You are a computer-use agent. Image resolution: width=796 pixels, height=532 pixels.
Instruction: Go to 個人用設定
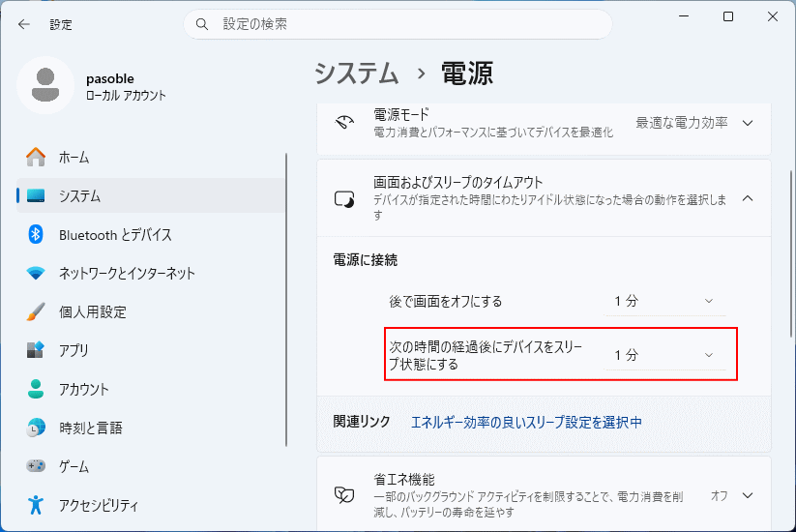pyautogui.click(x=151, y=311)
